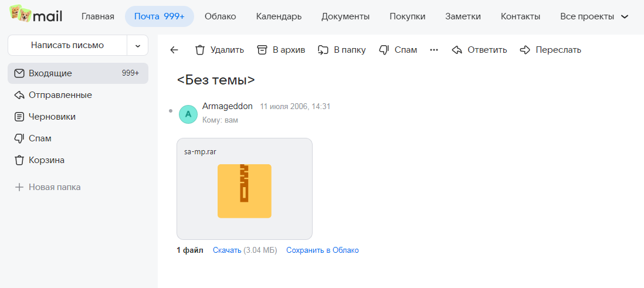The height and width of the screenshot is (288, 644).
Task: Click the back arrow icon
Action: 174,50
